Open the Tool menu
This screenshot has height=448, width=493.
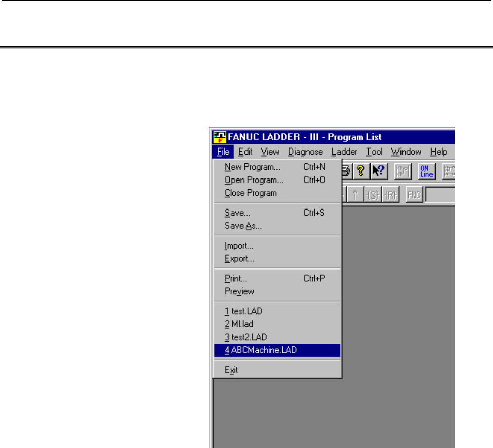point(374,152)
